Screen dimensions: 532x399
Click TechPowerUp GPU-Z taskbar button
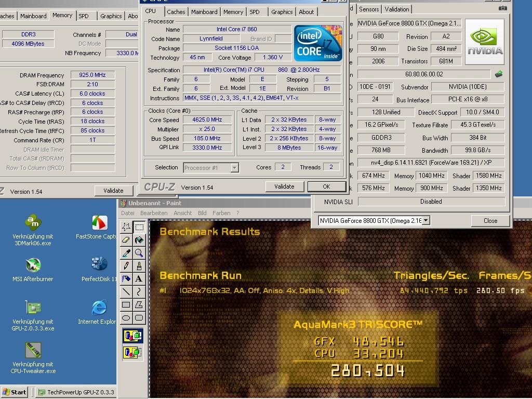tap(77, 392)
